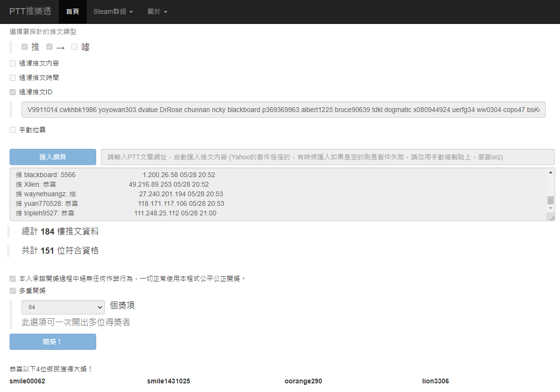560x392 pixels.
Task: Enable 手動拉霸 checkbox
Action: tap(13, 130)
